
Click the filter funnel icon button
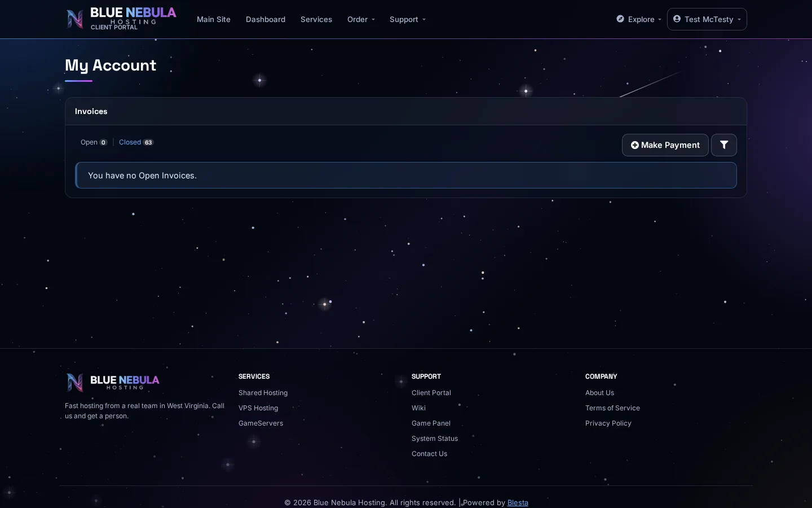(x=724, y=145)
